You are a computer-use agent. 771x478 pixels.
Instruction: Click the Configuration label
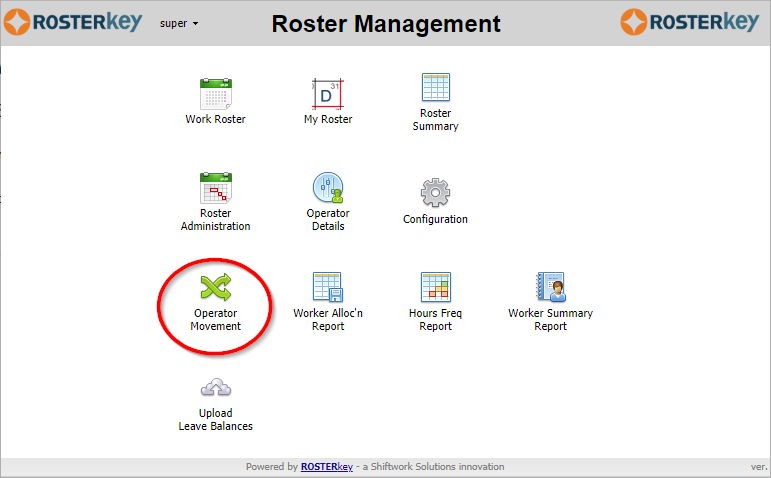[x=435, y=219]
